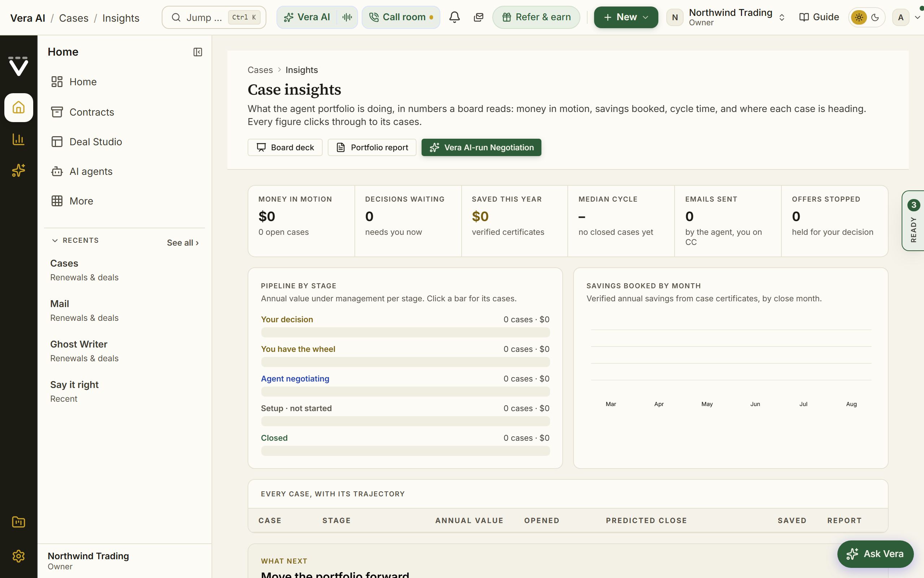The height and width of the screenshot is (578, 924).
Task: Open AI agents in sidebar
Action: [x=125, y=172]
